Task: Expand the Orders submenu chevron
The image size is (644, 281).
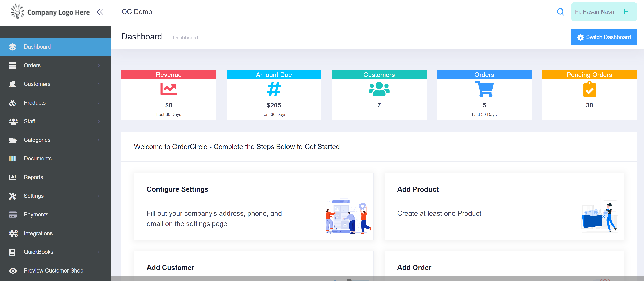Action: point(99,65)
